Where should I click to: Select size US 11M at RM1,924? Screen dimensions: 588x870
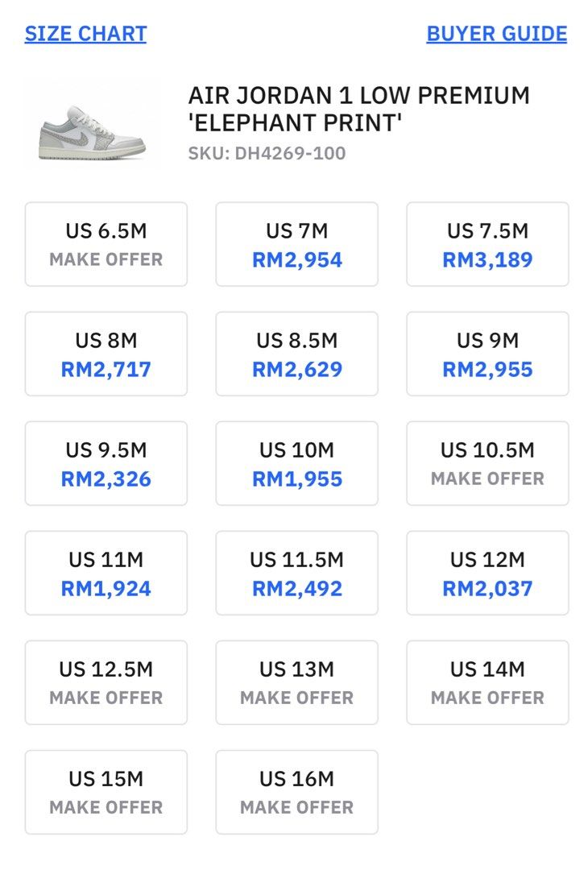pos(106,573)
